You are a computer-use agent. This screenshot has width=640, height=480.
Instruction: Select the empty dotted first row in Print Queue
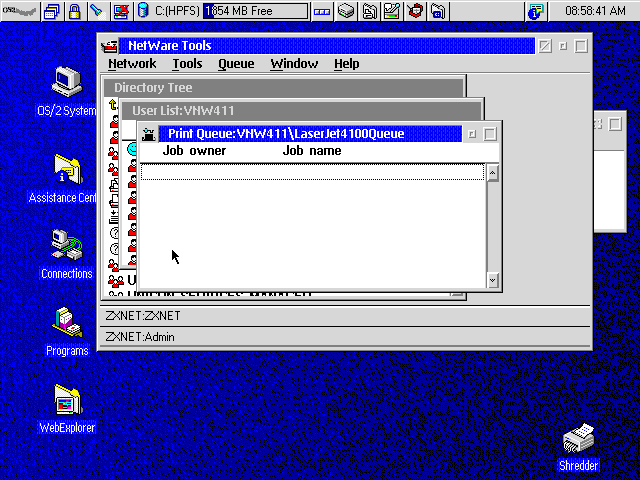pos(313,172)
